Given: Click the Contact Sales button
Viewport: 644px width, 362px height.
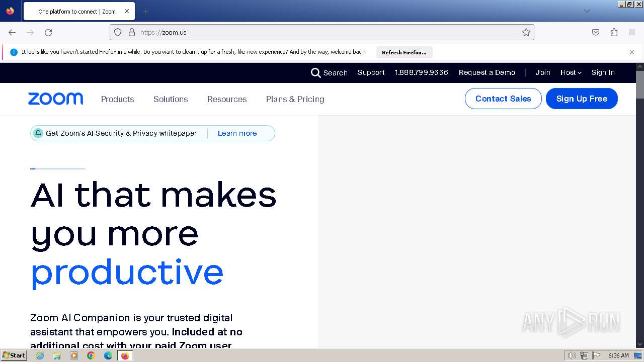Looking at the screenshot, I should pos(503,99).
